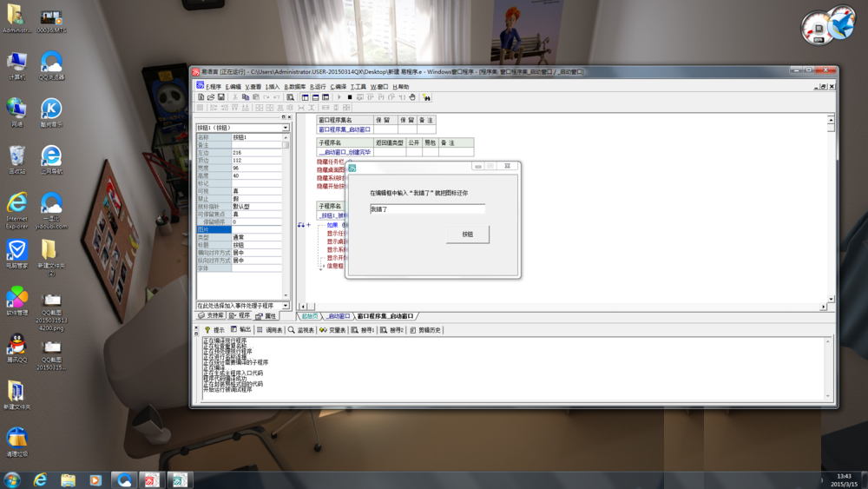The height and width of the screenshot is (489, 868).
Task: Open the 工具 menu
Action: point(358,86)
